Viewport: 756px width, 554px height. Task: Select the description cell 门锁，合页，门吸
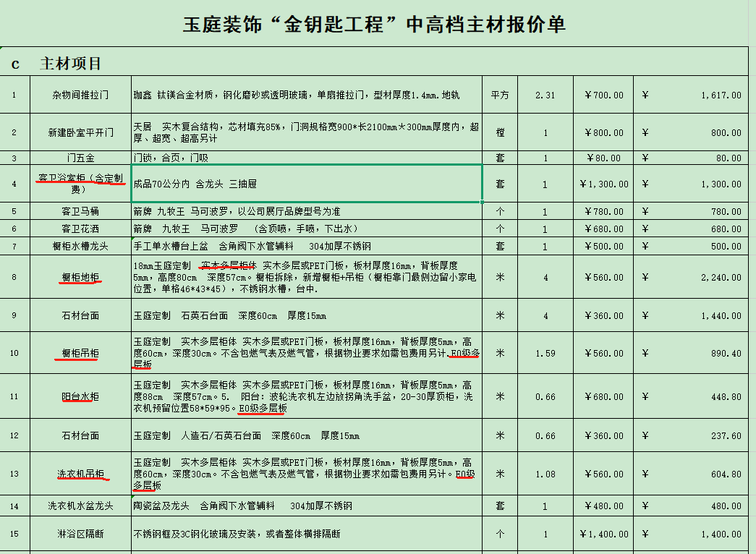(305, 158)
